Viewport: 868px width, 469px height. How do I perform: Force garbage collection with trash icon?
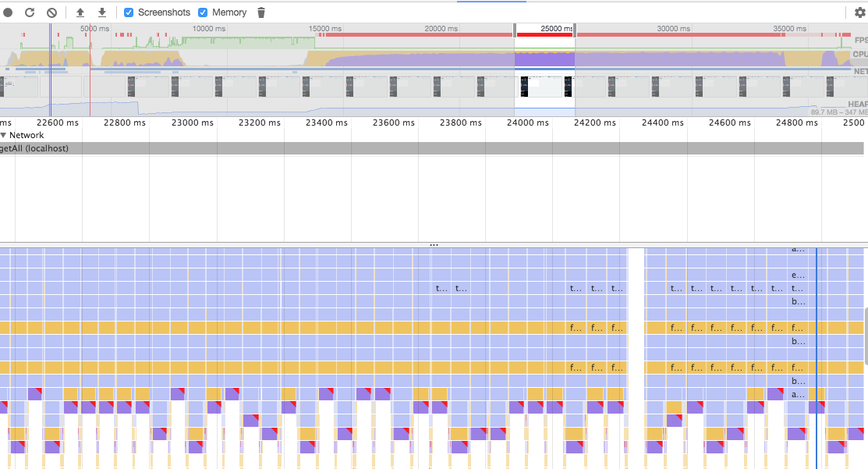pos(260,12)
